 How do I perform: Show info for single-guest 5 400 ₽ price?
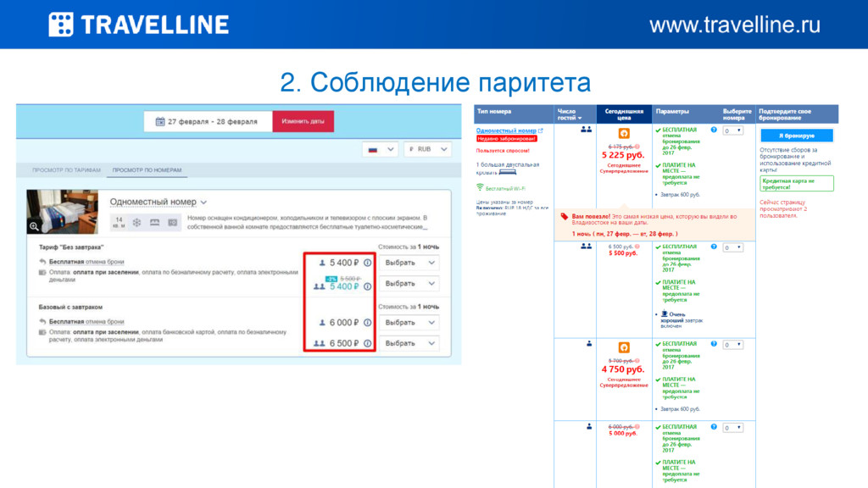tap(368, 263)
